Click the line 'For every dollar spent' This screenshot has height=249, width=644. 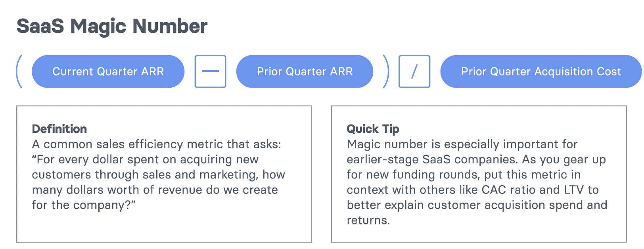point(145,159)
